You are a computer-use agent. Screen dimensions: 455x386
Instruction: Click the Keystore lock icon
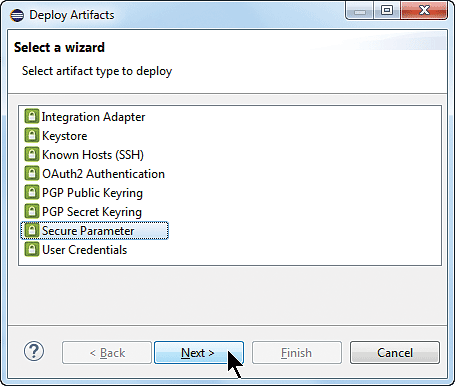(32, 136)
